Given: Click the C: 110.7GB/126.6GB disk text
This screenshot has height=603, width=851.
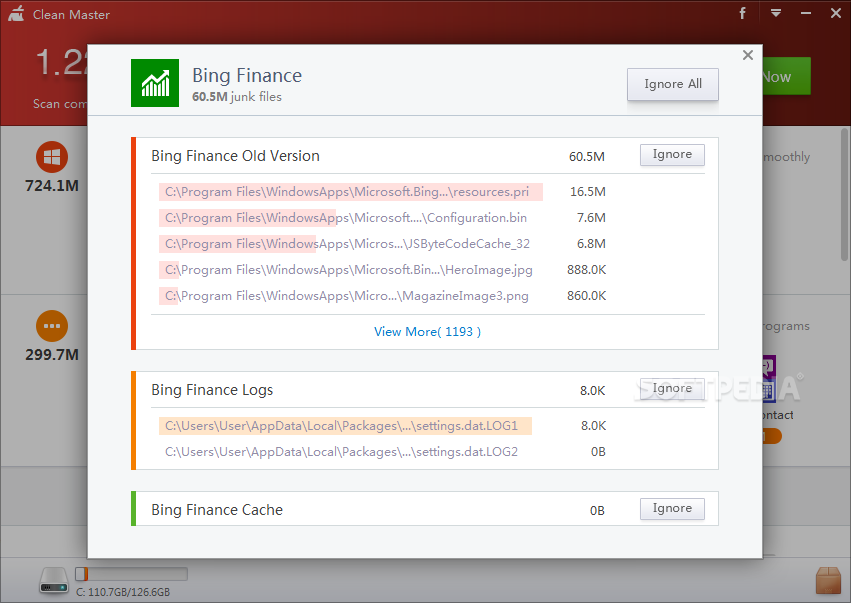Looking at the screenshot, I should point(123,592).
